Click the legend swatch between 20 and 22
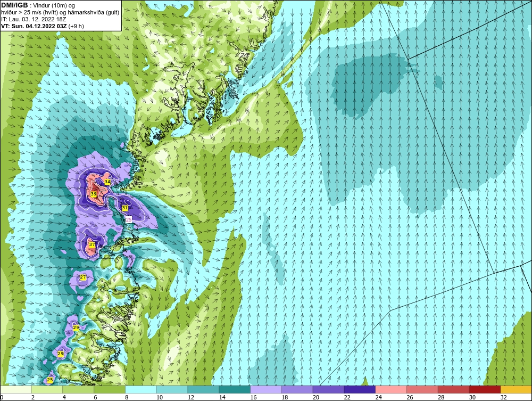The width and height of the screenshot is (532, 401). pyautogui.click(x=328, y=389)
